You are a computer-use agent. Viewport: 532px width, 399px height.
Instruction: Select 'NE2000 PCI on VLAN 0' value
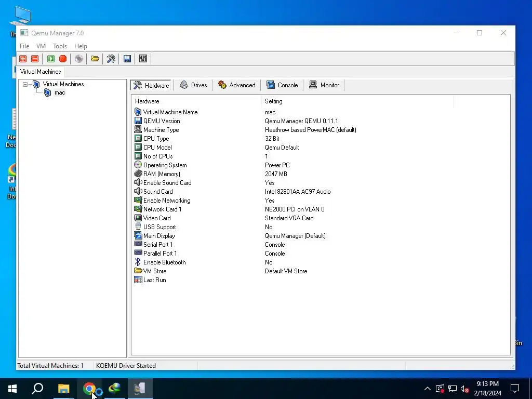295,209
